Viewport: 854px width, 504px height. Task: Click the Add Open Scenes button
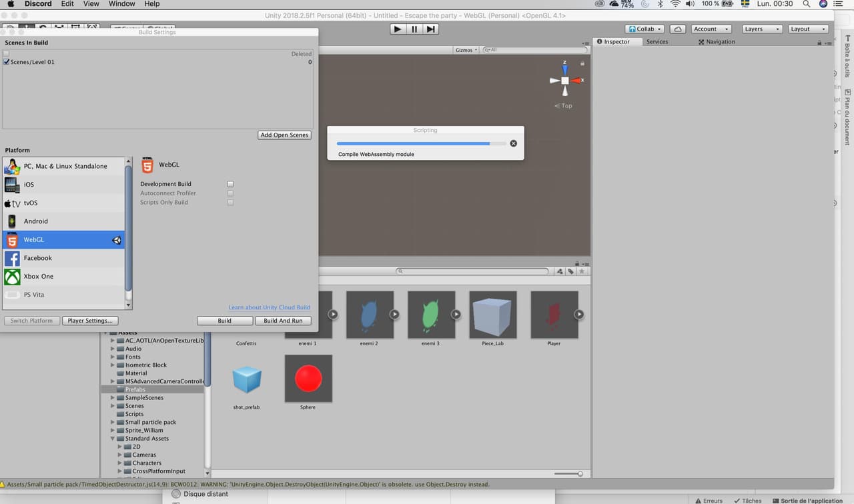pyautogui.click(x=285, y=135)
